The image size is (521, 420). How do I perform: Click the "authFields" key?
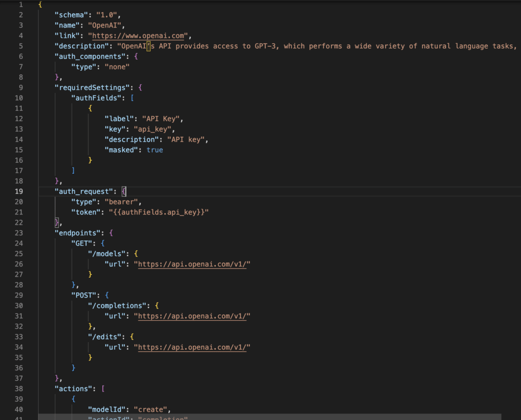[96, 98]
